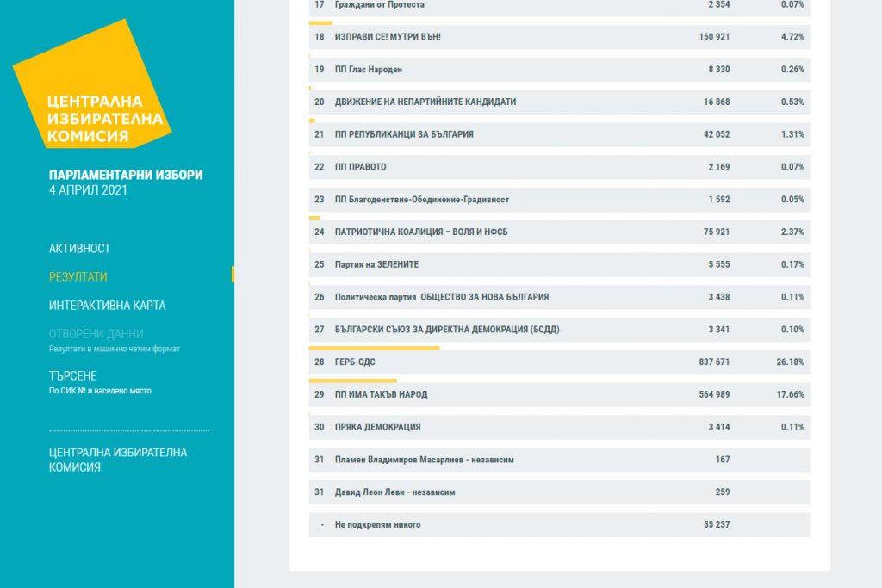Select the ГЕРБ-СДС result row

click(558, 362)
